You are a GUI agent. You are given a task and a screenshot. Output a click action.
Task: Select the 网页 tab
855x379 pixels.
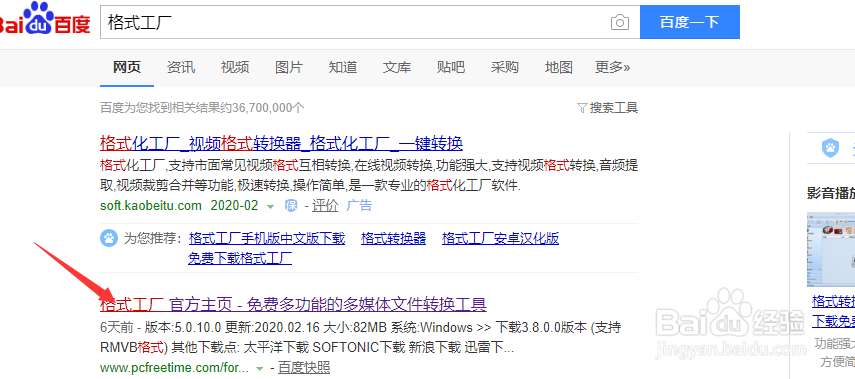click(127, 68)
